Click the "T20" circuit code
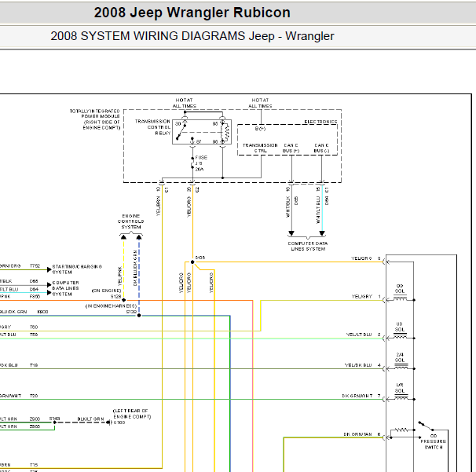This screenshot has height=472, width=476. point(34,396)
